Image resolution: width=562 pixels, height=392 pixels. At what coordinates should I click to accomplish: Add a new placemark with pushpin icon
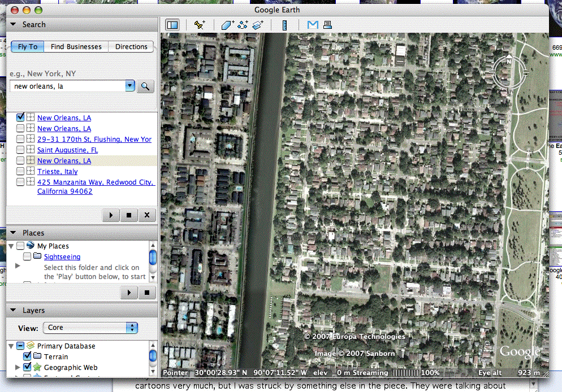pos(200,25)
